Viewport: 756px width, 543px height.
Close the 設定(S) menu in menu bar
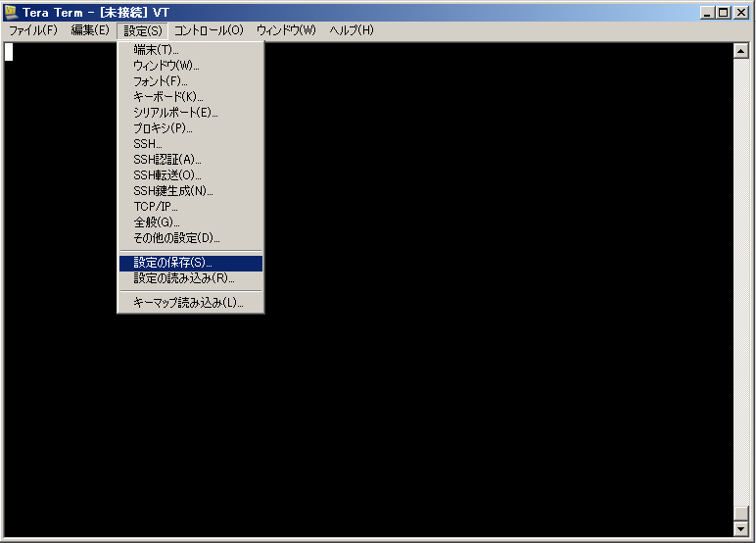pyautogui.click(x=143, y=31)
